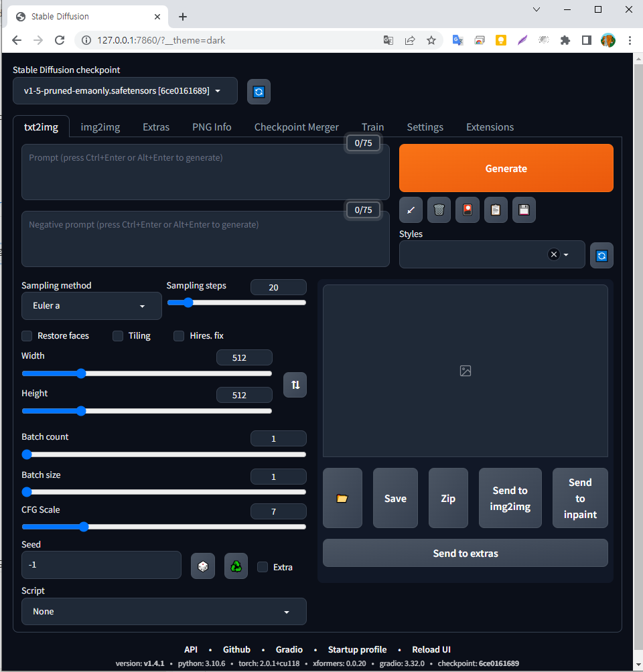Click the Seed input field
643x672 pixels.
coord(101,565)
